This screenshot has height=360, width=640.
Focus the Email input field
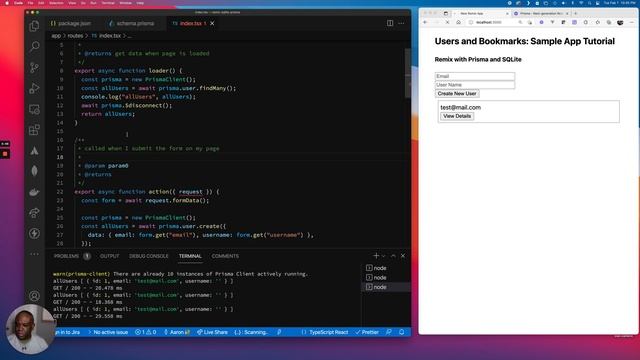click(475, 76)
